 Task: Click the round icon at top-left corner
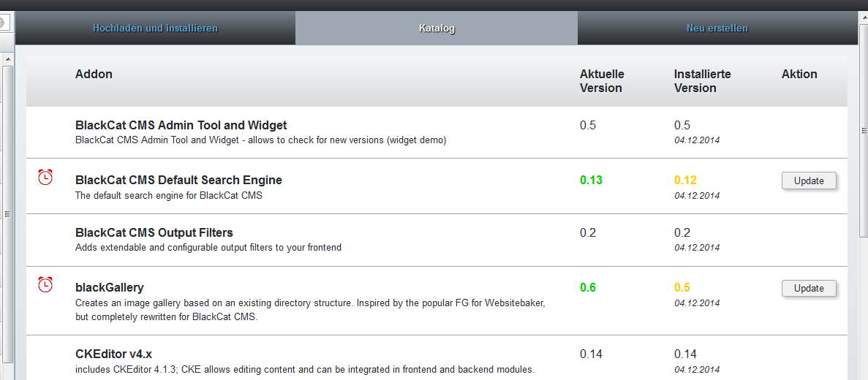[1, 23]
